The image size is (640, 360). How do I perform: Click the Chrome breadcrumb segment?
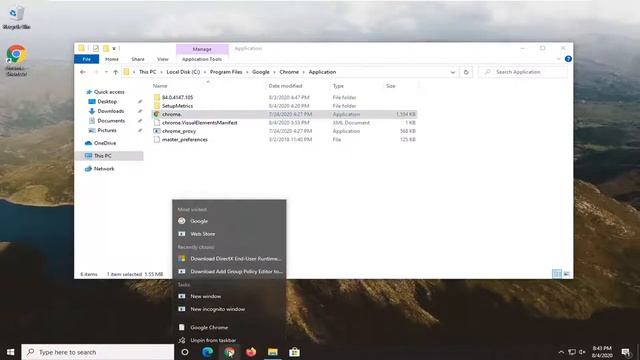click(289, 72)
